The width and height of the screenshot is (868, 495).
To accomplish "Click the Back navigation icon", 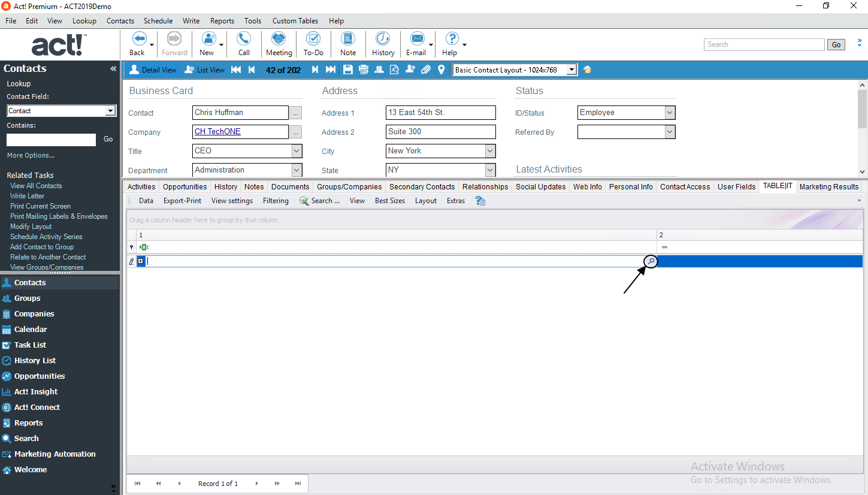I will pyautogui.click(x=139, y=39).
